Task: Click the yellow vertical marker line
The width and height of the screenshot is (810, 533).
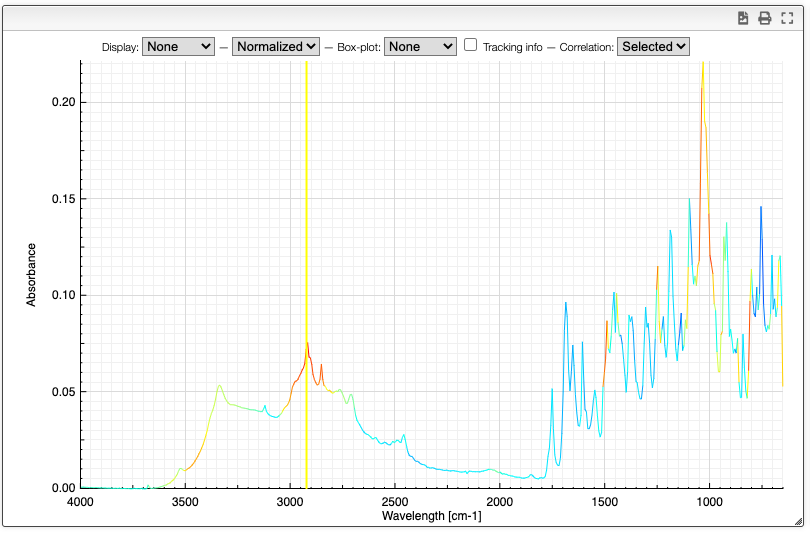Action: pos(306,250)
